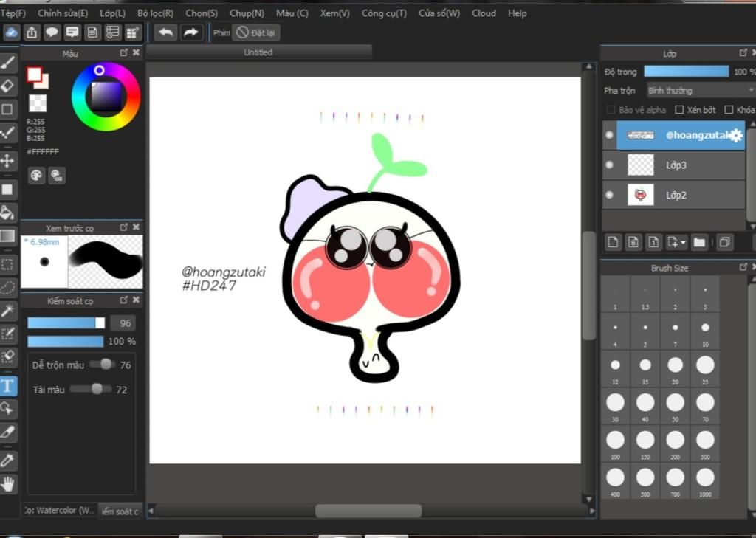Hide the @hoangzutaki layer
756x538 pixels.
coord(609,135)
